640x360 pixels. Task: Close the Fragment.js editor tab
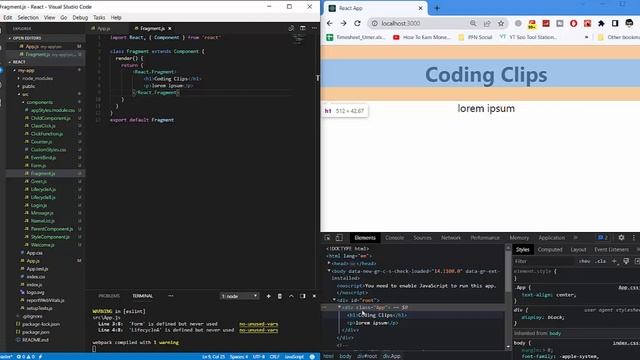coord(169,29)
